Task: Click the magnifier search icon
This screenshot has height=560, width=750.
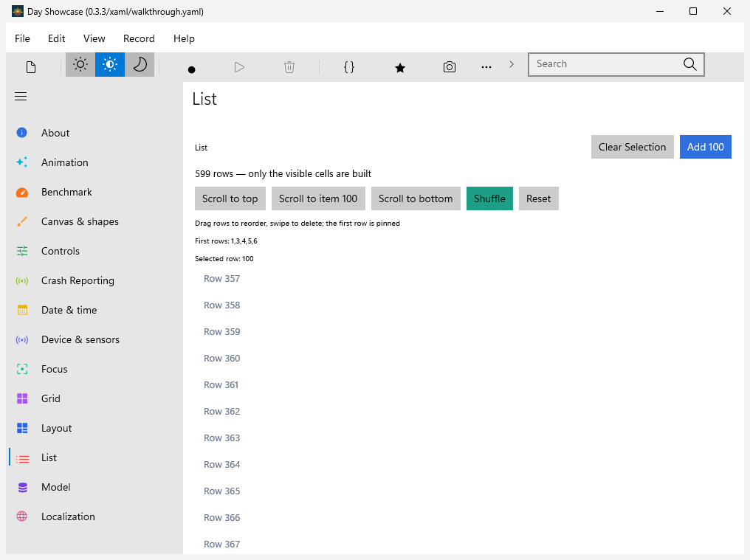Action: pyautogui.click(x=689, y=64)
